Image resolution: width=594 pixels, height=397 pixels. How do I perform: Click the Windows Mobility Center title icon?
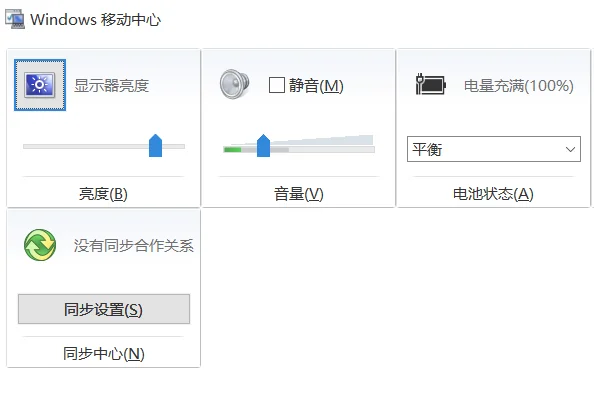click(15, 19)
